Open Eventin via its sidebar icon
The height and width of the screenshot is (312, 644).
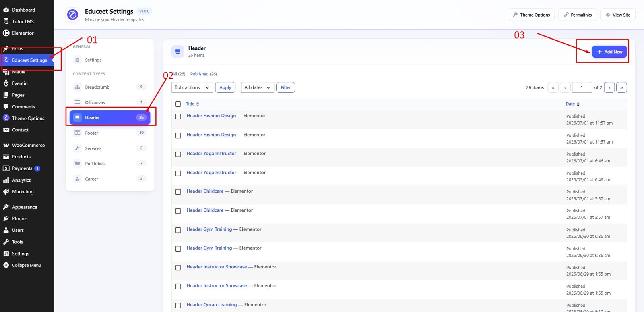6,83
